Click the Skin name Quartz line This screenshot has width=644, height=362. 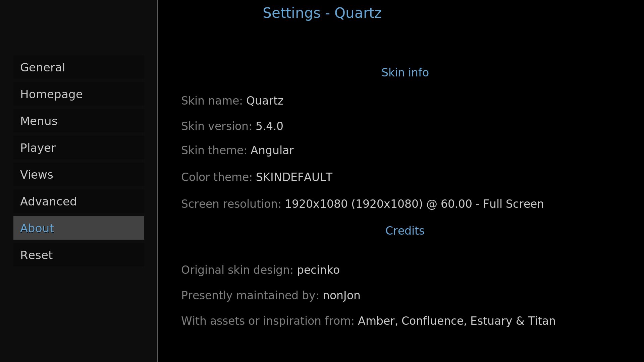tap(232, 101)
